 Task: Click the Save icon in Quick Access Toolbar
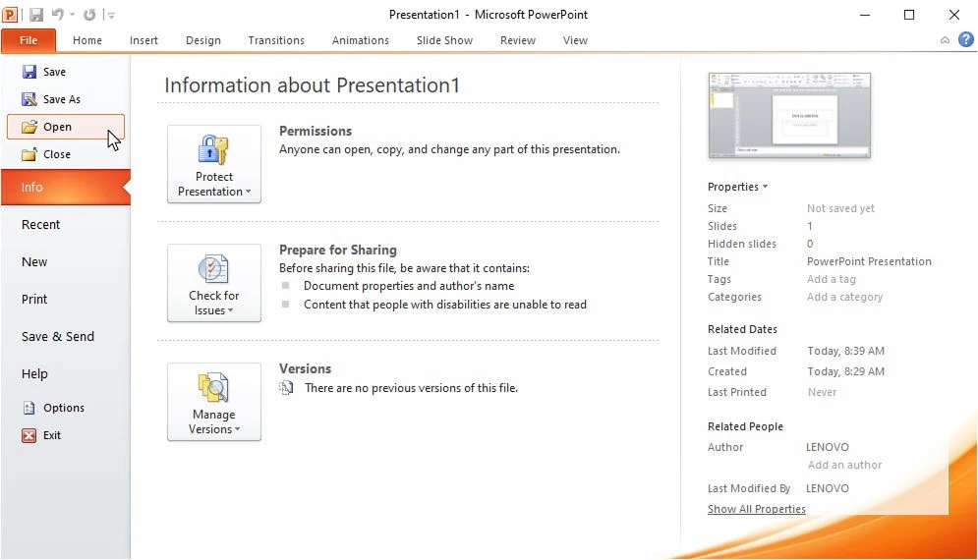36,15
